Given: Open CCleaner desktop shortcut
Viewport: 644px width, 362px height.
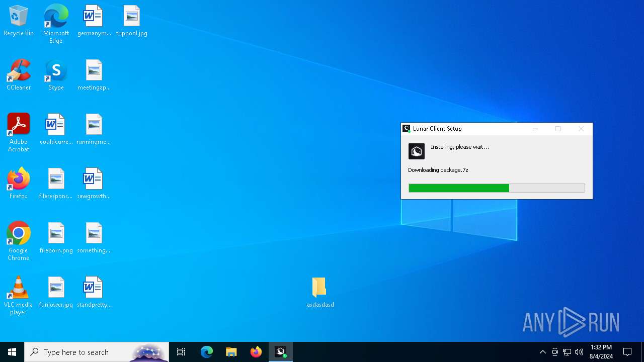Looking at the screenshot, I should [19, 75].
